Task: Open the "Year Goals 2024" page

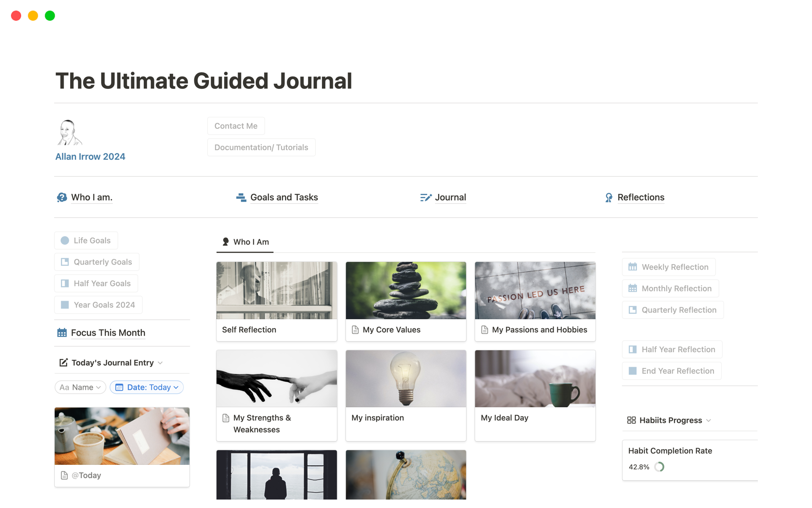Action: tap(98, 304)
